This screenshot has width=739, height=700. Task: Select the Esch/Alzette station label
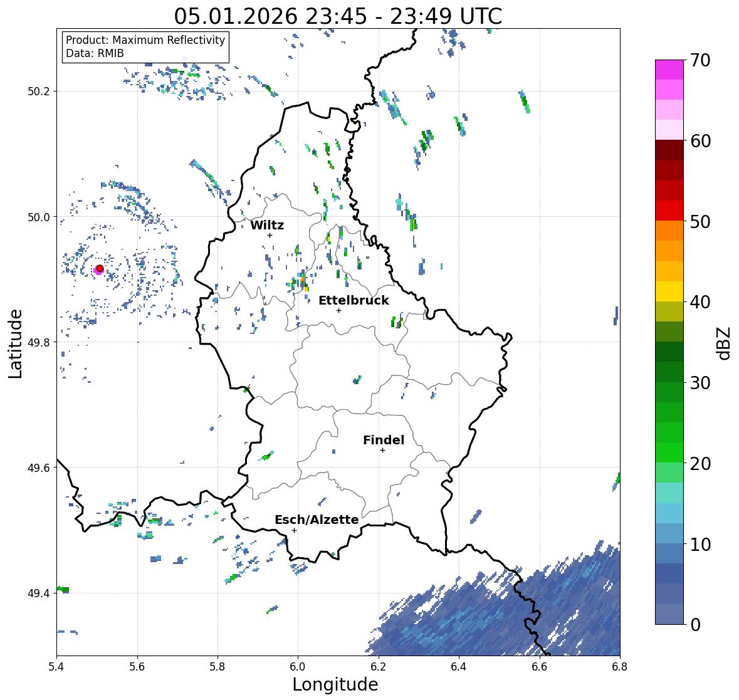[x=317, y=520]
